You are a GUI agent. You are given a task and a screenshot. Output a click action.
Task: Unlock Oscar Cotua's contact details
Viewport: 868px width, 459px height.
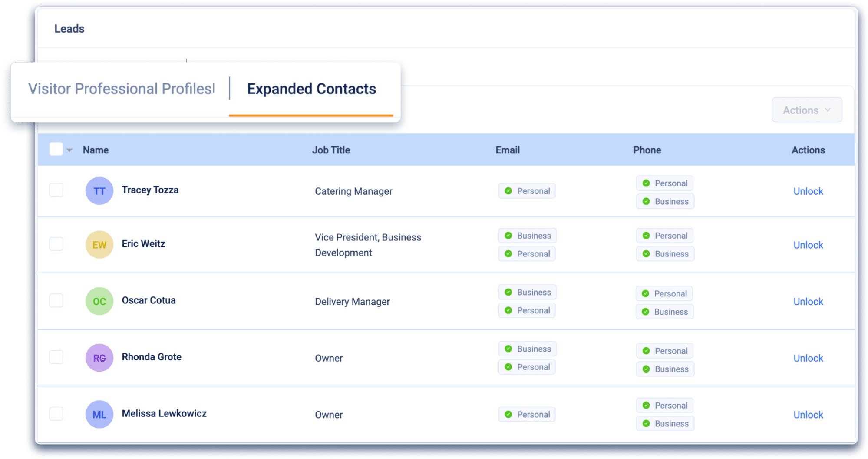pos(808,302)
